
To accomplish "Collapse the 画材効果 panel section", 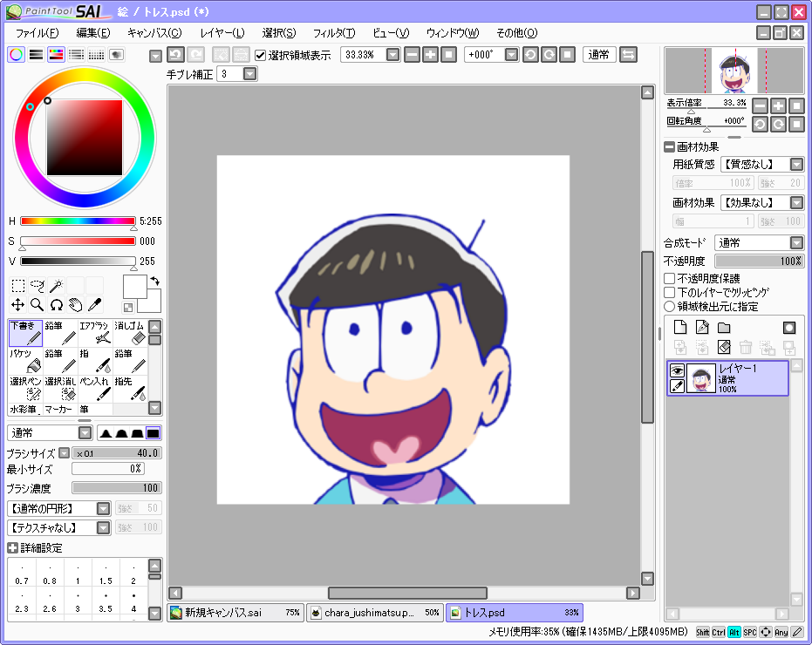I will click(x=670, y=147).
